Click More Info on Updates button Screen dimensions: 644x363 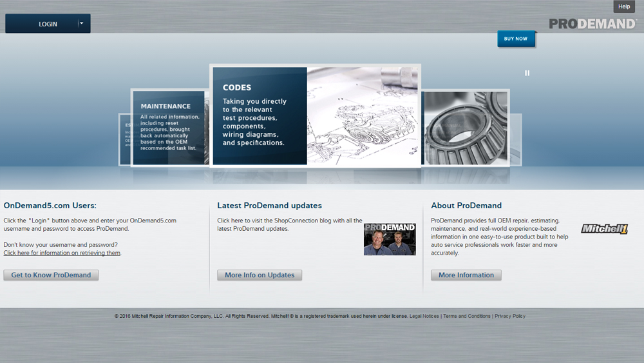pos(260,275)
